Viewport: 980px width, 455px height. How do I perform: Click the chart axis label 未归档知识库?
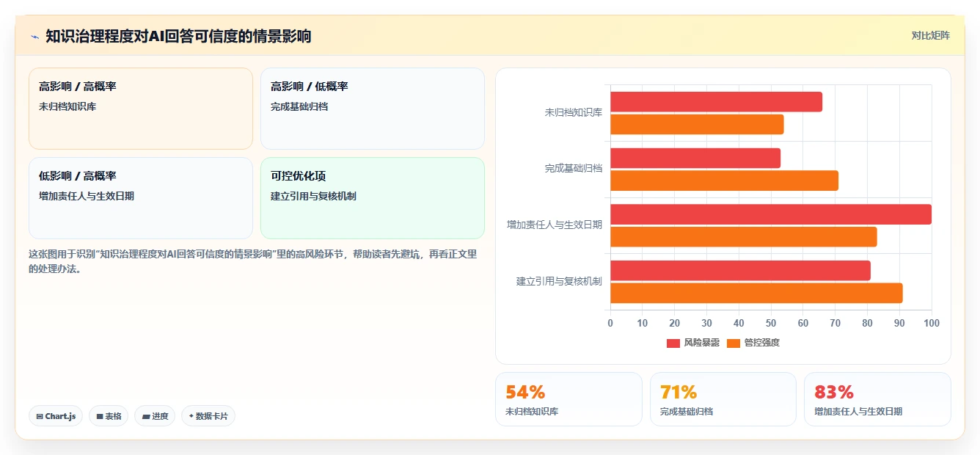coord(573,113)
